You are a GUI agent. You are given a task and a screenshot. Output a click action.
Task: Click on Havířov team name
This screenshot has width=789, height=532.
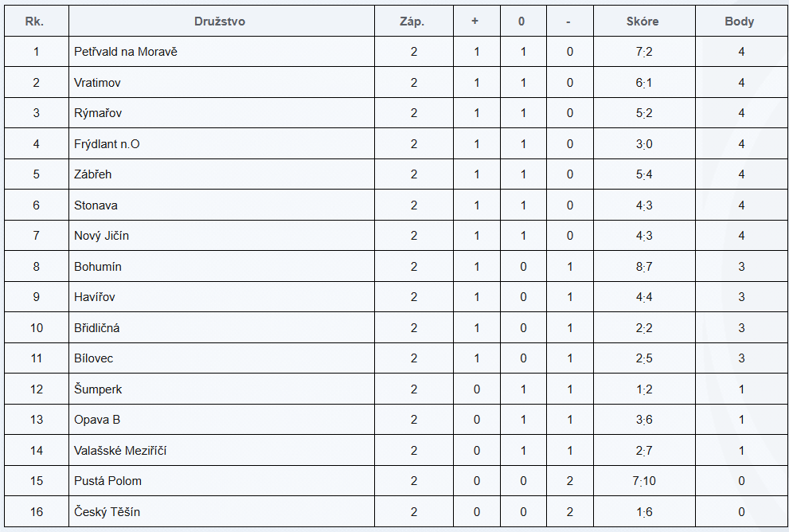96,297
